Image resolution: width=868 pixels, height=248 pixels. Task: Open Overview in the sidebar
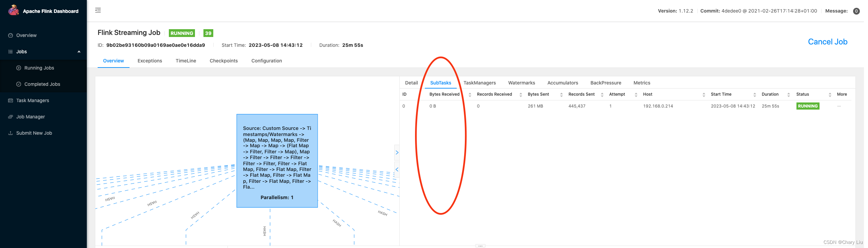[x=26, y=35]
